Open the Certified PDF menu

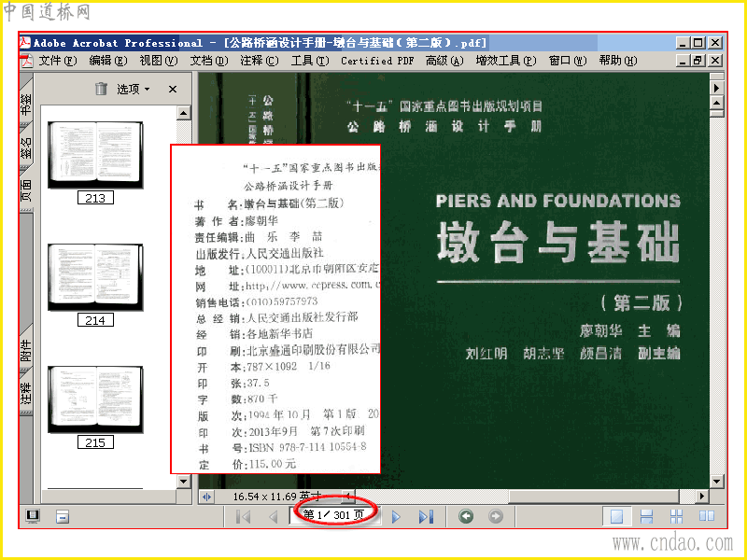[x=377, y=61]
